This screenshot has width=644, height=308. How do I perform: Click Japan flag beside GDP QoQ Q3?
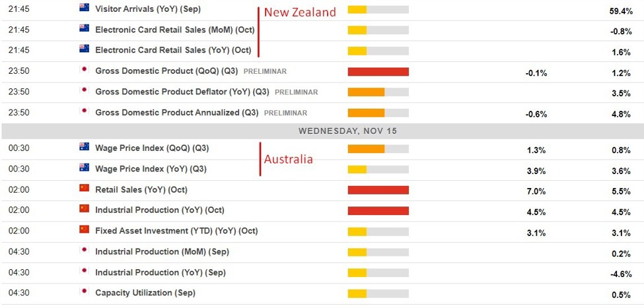pos(84,70)
